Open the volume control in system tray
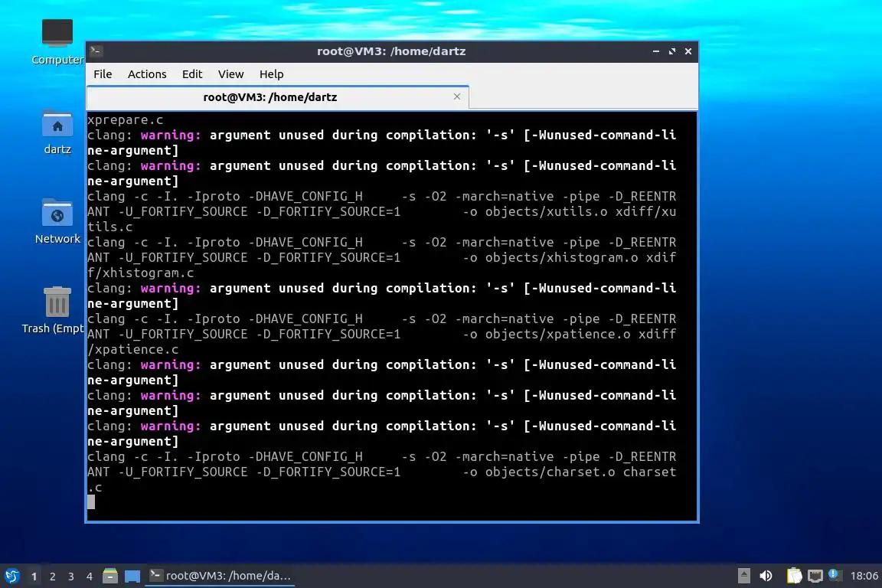 (x=766, y=576)
